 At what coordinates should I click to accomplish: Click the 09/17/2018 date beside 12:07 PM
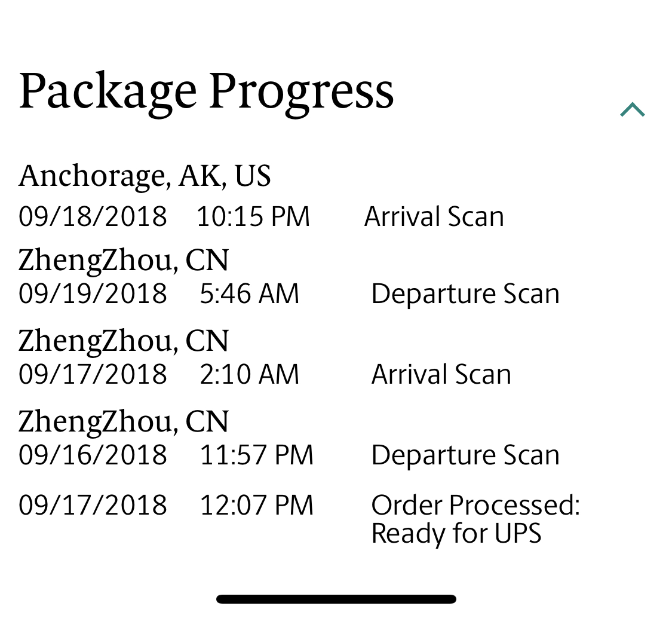(x=93, y=505)
